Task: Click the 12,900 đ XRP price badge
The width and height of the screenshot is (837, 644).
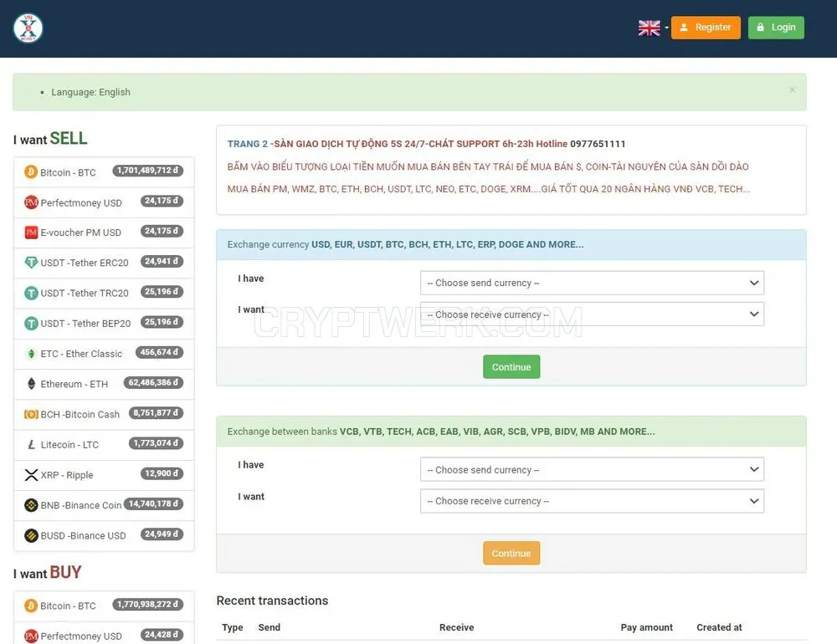Action: [162, 473]
